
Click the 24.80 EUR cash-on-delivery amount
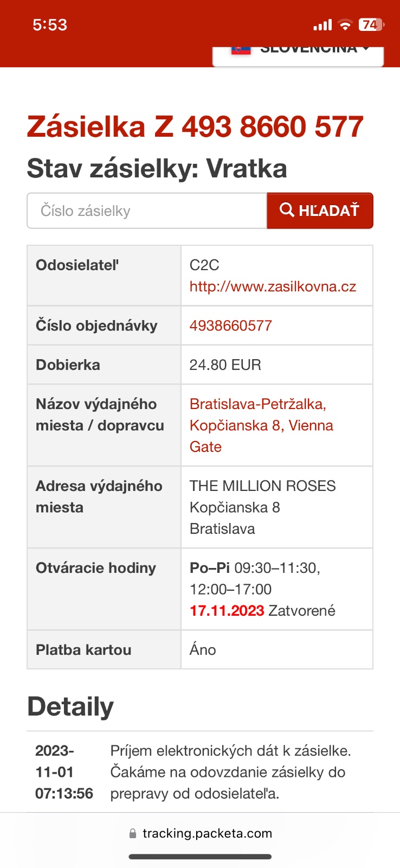[225, 365]
